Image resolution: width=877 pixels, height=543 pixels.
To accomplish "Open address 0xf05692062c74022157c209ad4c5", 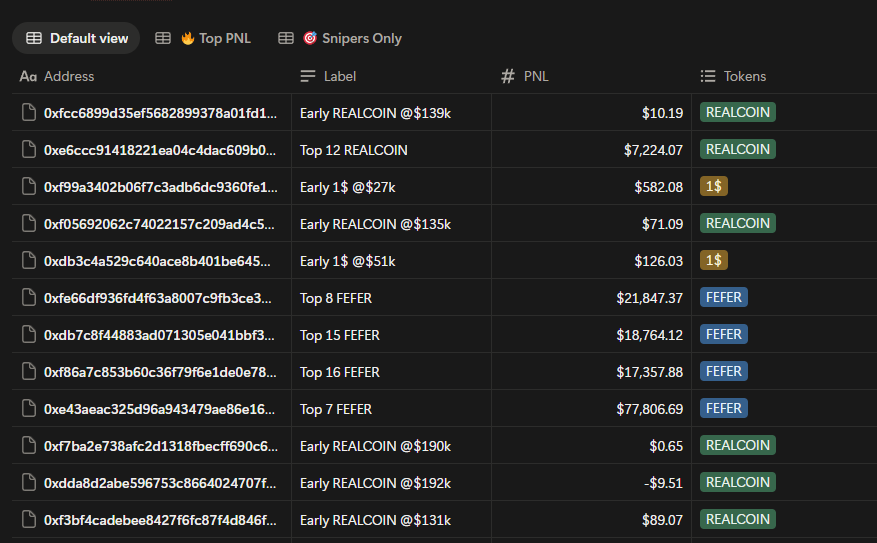I will (x=159, y=224).
